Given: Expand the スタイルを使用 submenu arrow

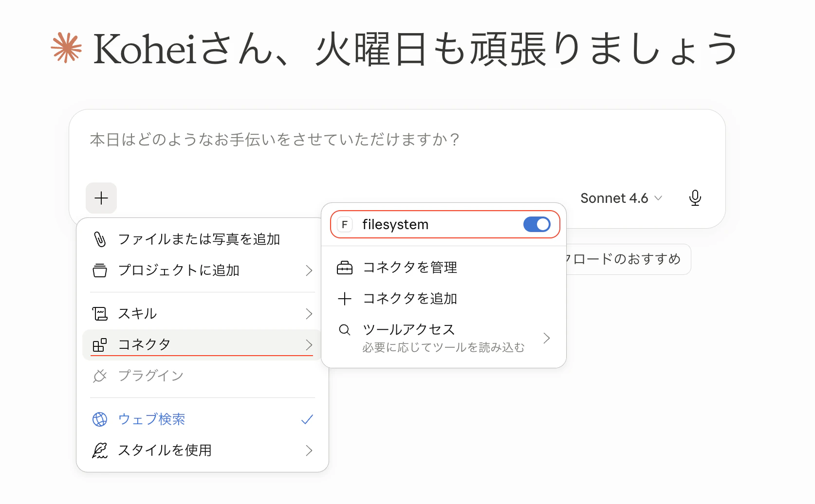Looking at the screenshot, I should (x=309, y=450).
